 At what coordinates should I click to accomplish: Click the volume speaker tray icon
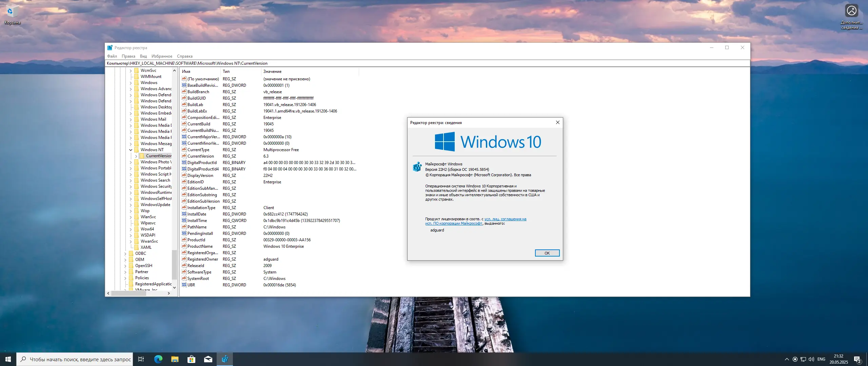point(811,359)
